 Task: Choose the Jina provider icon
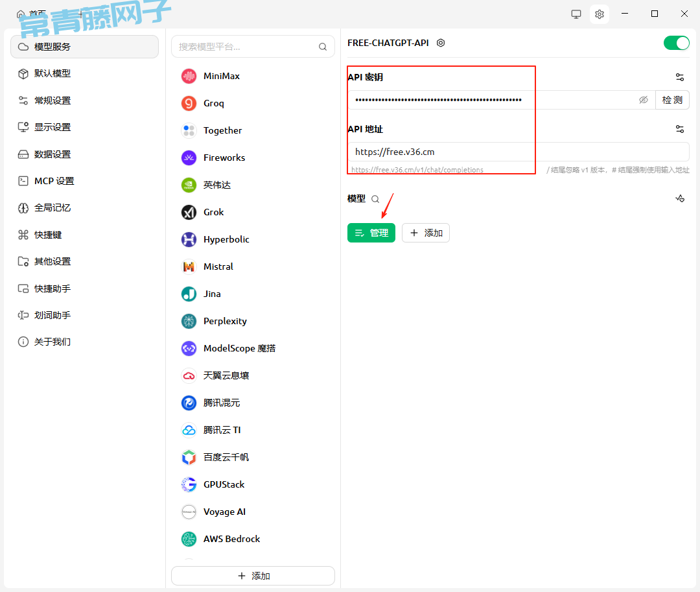[189, 294]
